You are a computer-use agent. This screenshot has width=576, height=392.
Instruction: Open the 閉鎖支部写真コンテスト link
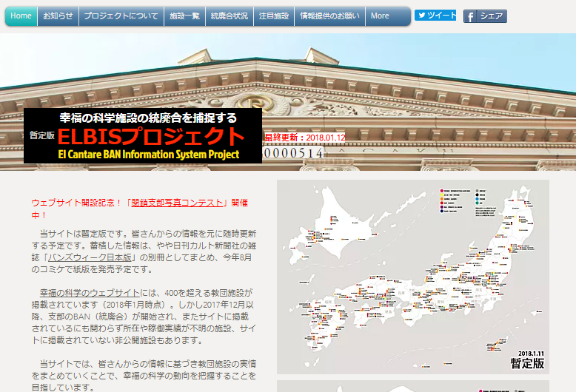(177, 203)
